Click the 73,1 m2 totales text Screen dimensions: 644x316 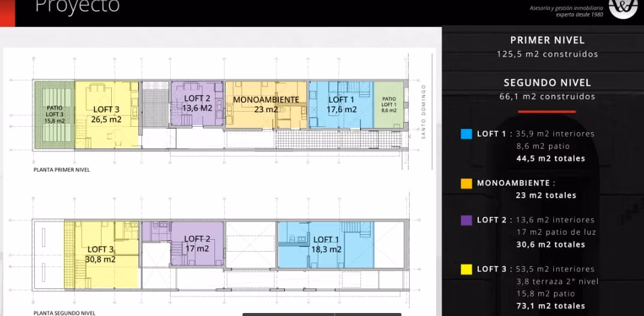[550, 306]
